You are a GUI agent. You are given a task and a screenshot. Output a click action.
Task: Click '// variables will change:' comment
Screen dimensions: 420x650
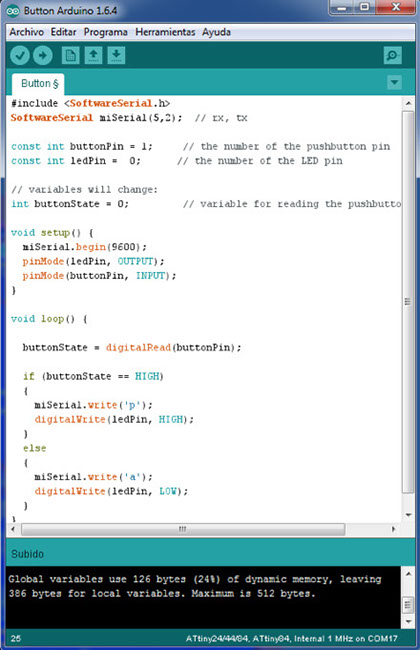[85, 189]
